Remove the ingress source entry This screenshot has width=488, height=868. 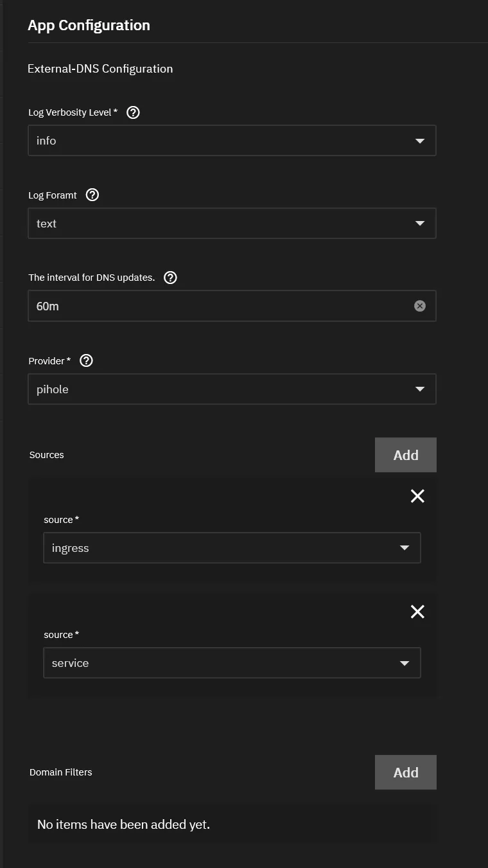tap(417, 496)
